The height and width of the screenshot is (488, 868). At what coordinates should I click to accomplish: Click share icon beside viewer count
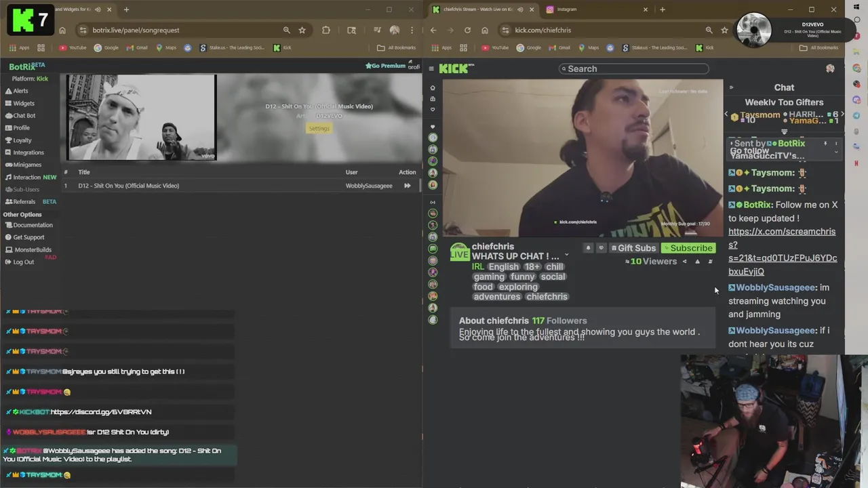coord(684,262)
